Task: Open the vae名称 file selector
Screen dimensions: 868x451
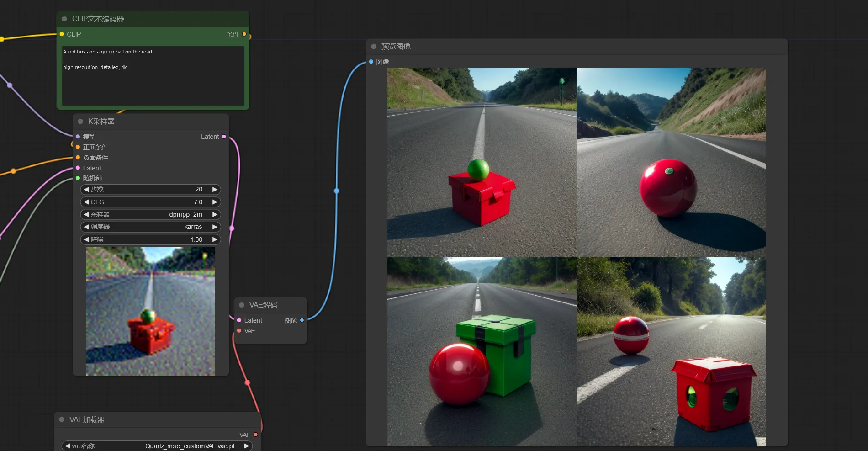Action: coord(157,446)
